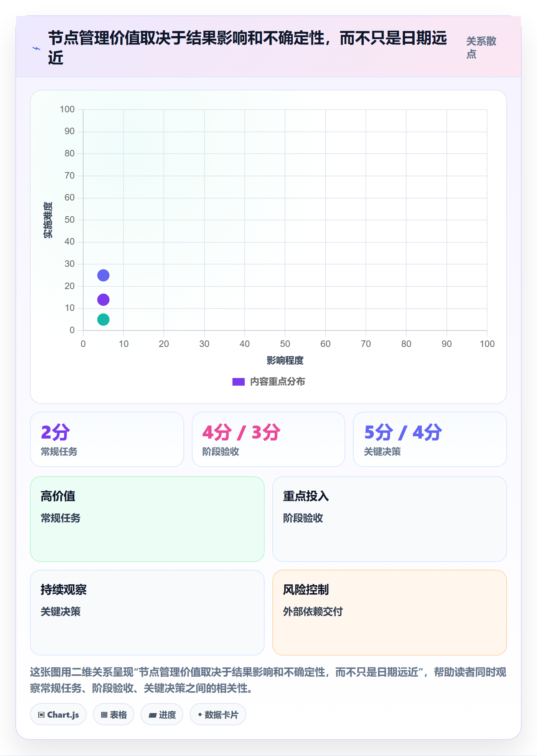Toggle the 内容重点分布 legend swatch
This screenshot has height=756, width=537.
point(238,382)
